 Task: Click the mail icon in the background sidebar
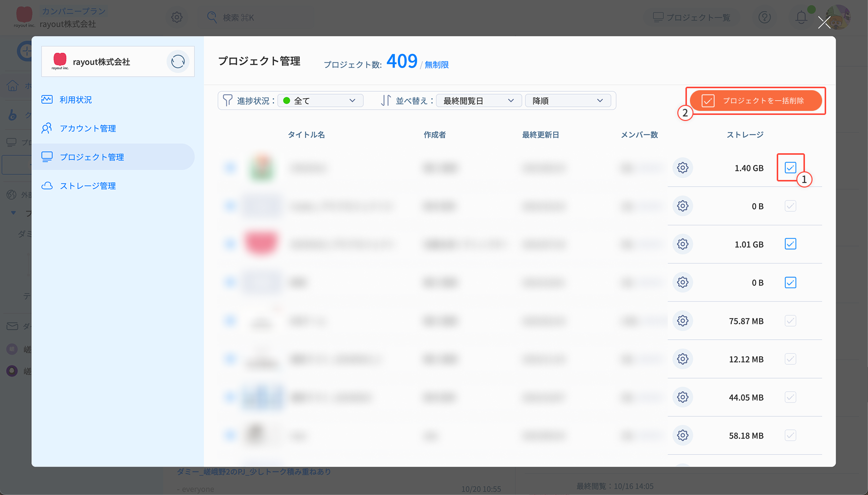click(12, 326)
